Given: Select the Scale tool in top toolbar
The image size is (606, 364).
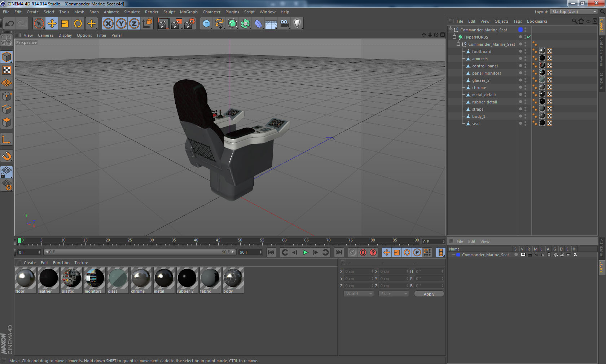Looking at the screenshot, I should (x=65, y=24).
